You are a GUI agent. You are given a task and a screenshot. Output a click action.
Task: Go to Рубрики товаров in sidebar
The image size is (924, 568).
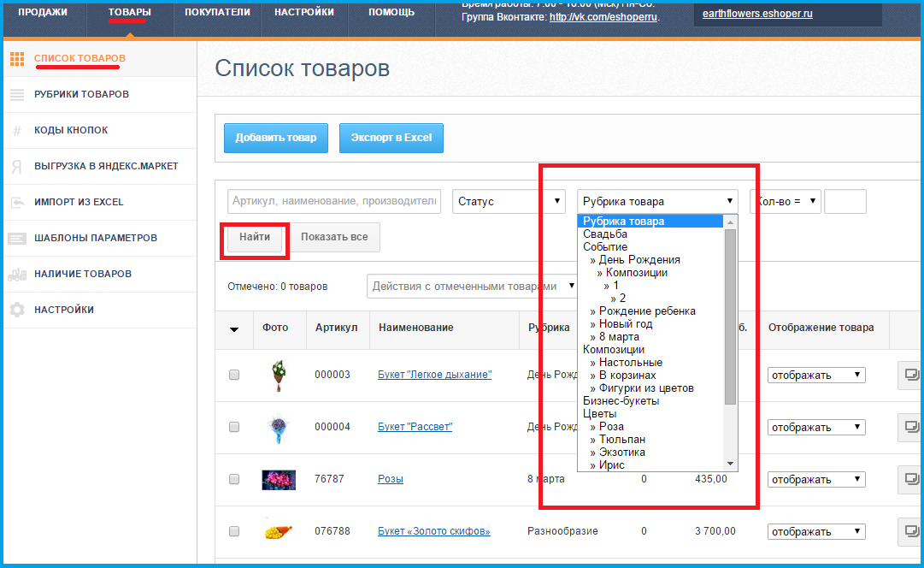pos(81,94)
